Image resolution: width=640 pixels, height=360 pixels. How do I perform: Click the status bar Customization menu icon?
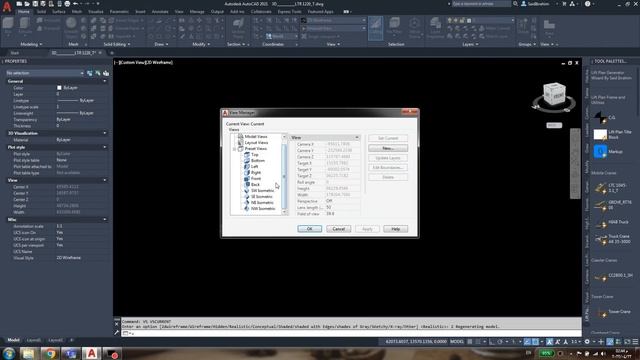pos(635,342)
